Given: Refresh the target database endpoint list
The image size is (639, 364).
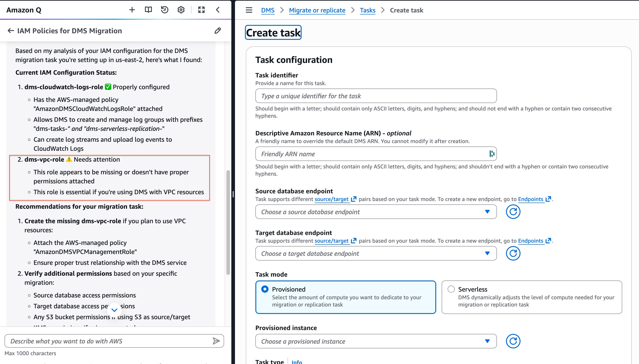Looking at the screenshot, I should (x=513, y=253).
